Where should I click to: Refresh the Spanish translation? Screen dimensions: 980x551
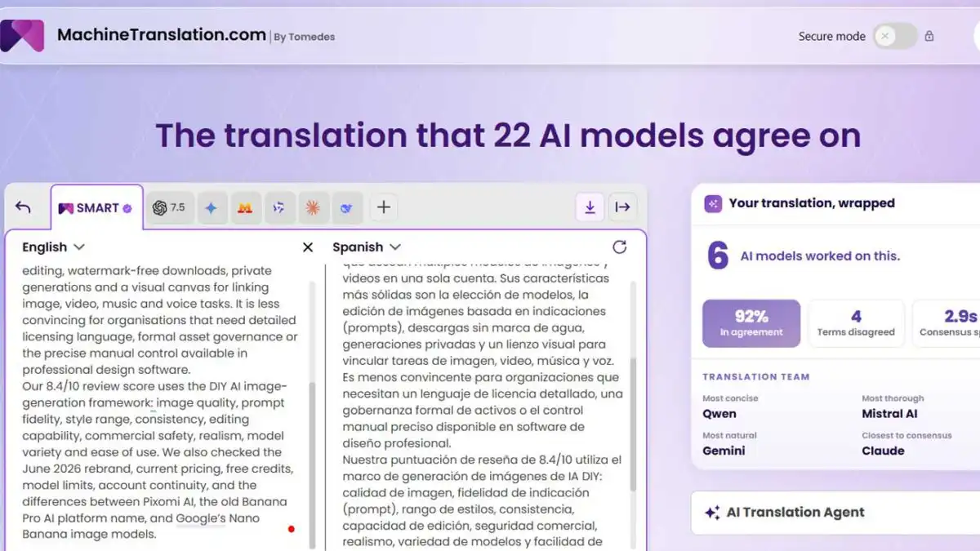point(620,247)
